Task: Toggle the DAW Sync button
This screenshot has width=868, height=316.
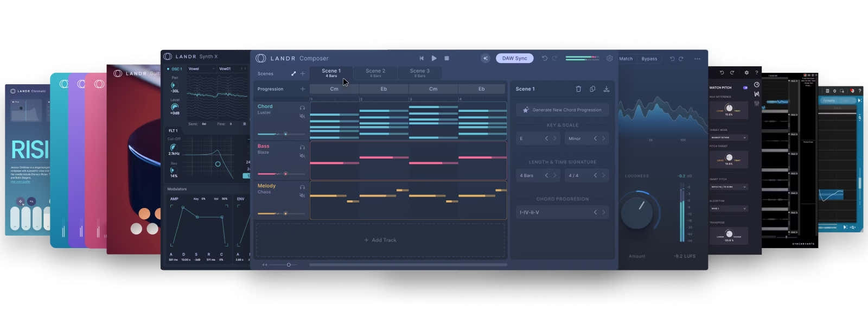Action: (514, 58)
